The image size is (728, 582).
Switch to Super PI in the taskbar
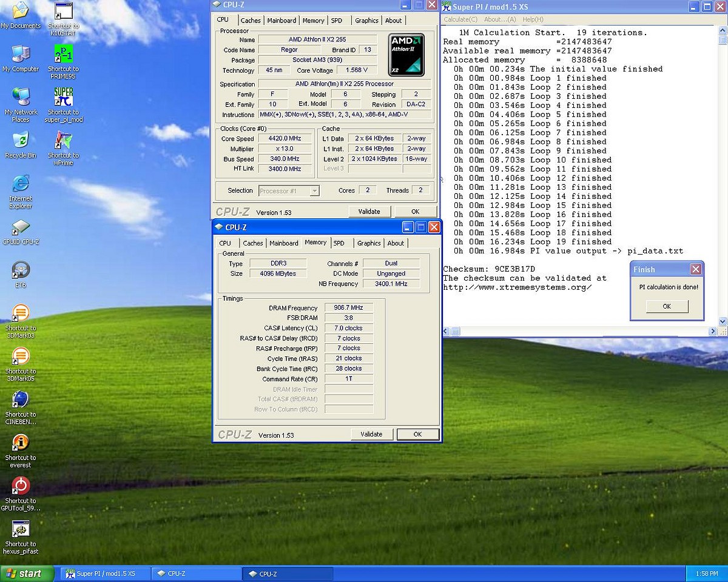(x=104, y=574)
